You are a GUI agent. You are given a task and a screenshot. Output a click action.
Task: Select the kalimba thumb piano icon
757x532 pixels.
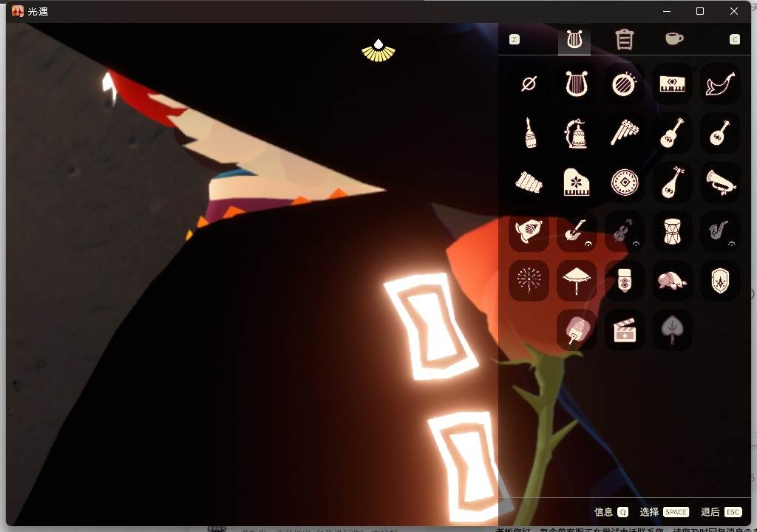click(x=529, y=231)
